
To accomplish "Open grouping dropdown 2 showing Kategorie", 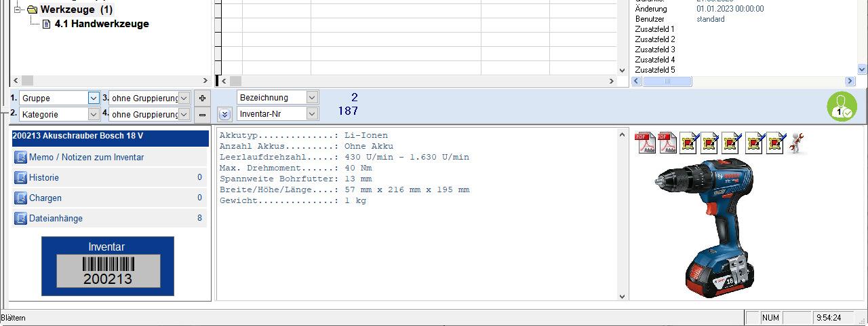I will [x=94, y=115].
